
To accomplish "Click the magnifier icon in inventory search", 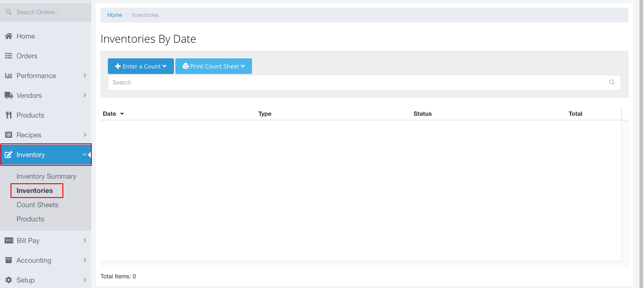I will point(611,83).
